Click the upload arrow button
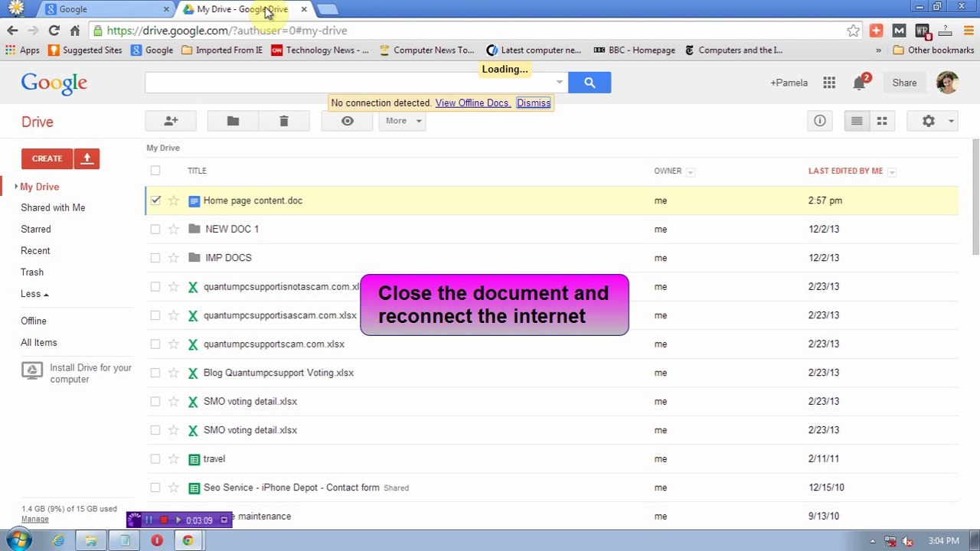Screen dimensions: 980x551 click(x=87, y=158)
